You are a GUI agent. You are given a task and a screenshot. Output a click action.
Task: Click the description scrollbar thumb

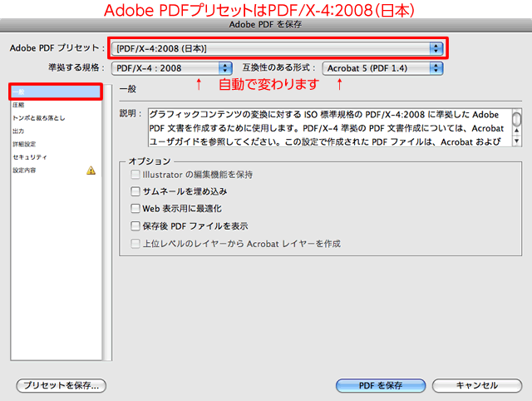pyautogui.click(x=517, y=119)
